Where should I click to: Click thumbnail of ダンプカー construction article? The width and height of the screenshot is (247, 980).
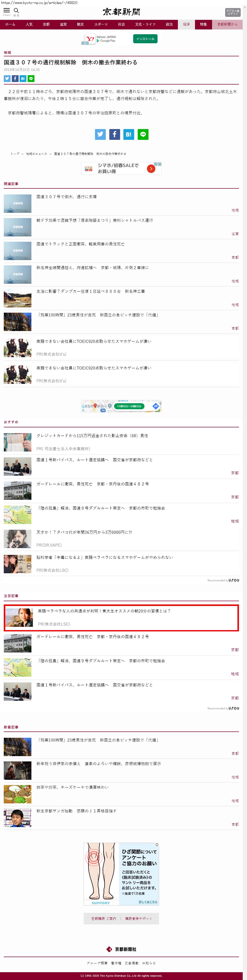[x=18, y=298]
